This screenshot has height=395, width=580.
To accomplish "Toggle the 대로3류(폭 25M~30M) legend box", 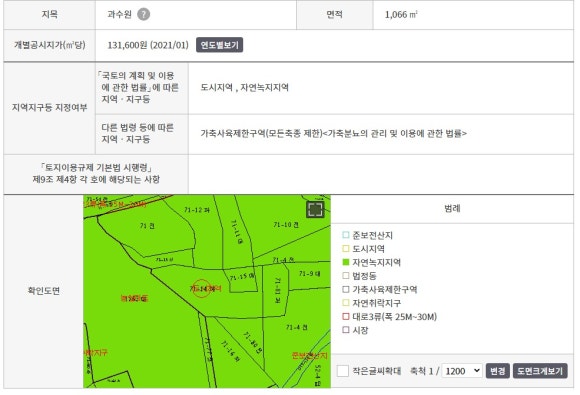I will pyautogui.click(x=345, y=317).
